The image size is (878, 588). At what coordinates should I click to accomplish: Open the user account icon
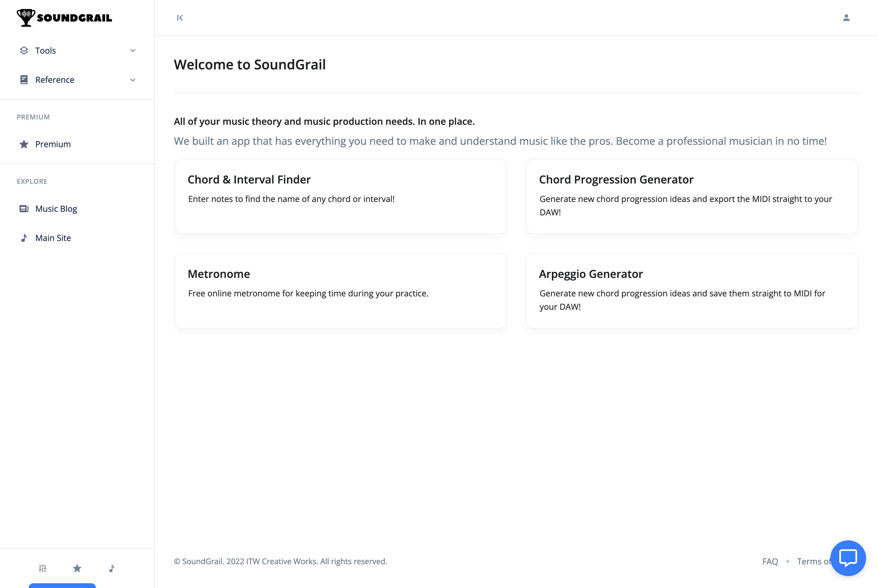tap(846, 18)
